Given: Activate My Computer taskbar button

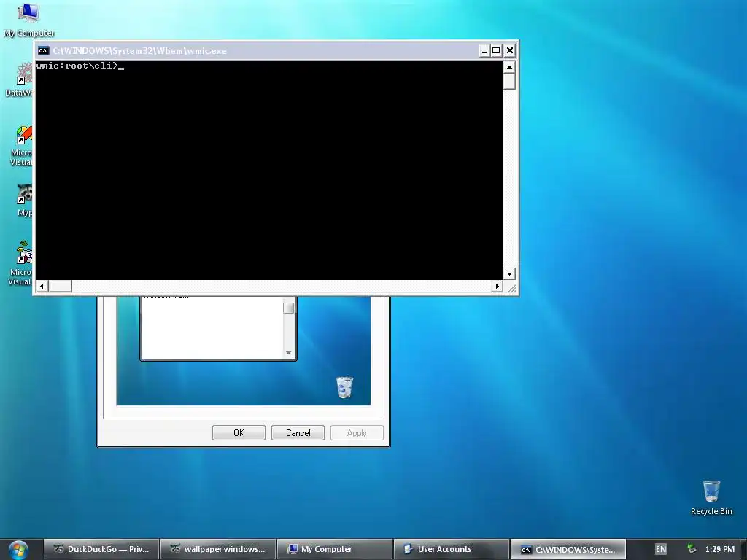Looking at the screenshot, I should pyautogui.click(x=334, y=549).
